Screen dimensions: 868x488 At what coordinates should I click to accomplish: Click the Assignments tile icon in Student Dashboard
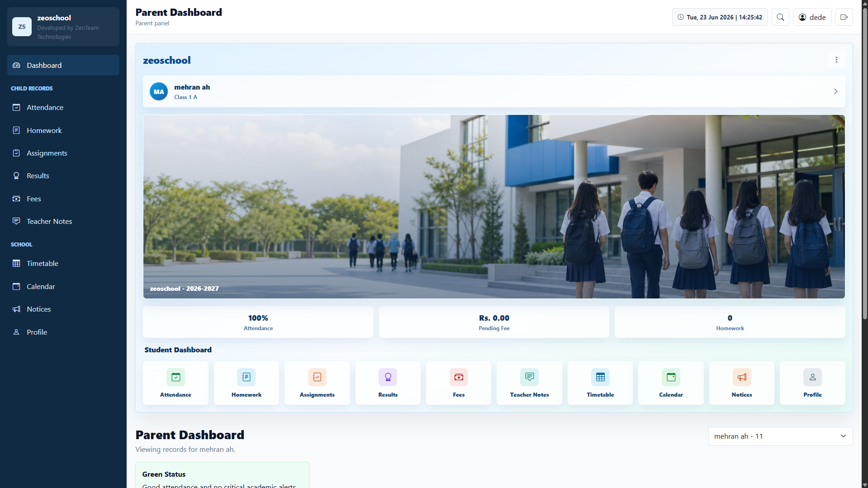pos(317,377)
